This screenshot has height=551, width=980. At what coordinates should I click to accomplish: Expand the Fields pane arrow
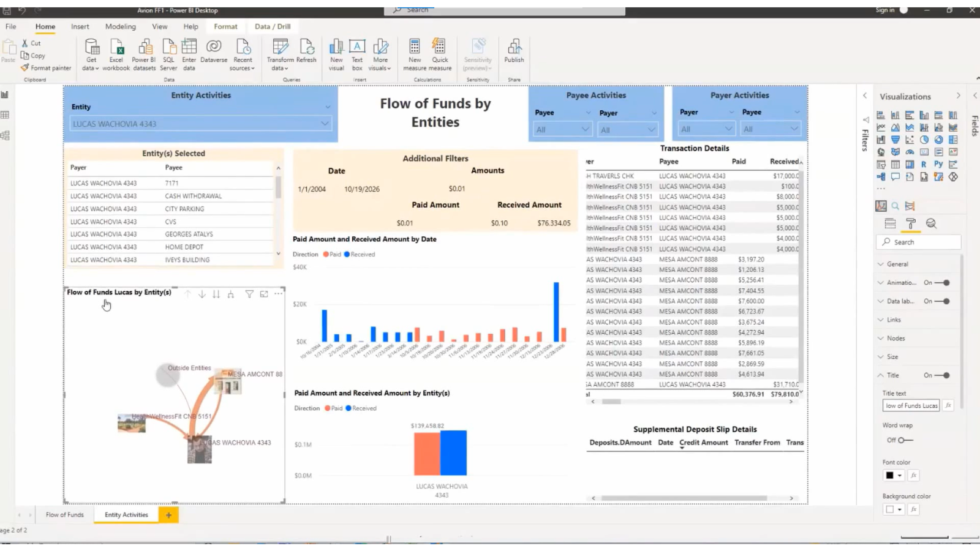tap(975, 96)
